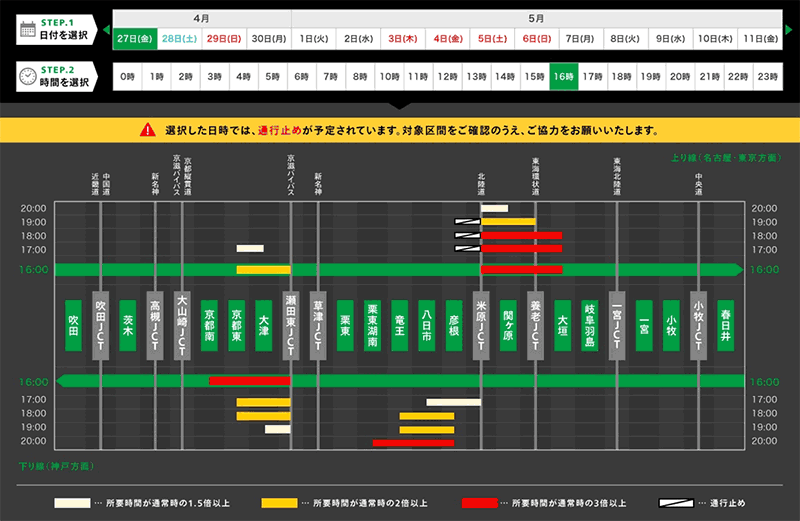800x521 pixels.
Task: Pick the 23時 time slot
Action: click(x=768, y=77)
